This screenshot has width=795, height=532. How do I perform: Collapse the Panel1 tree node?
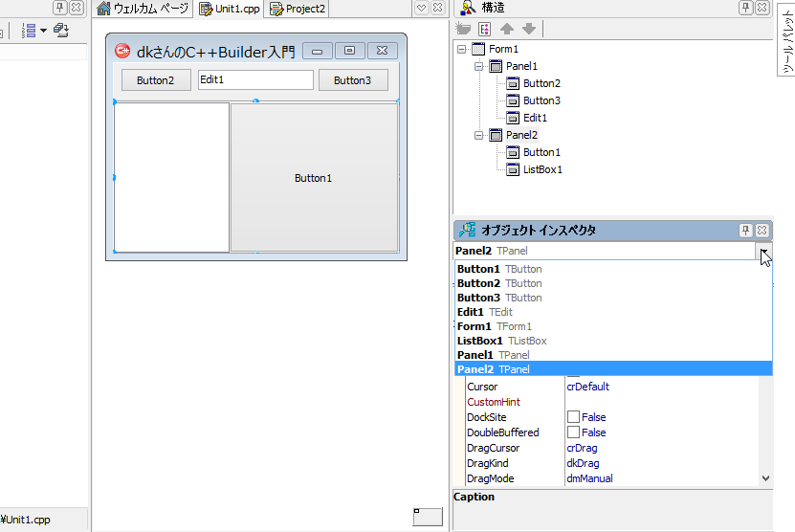pos(479,66)
